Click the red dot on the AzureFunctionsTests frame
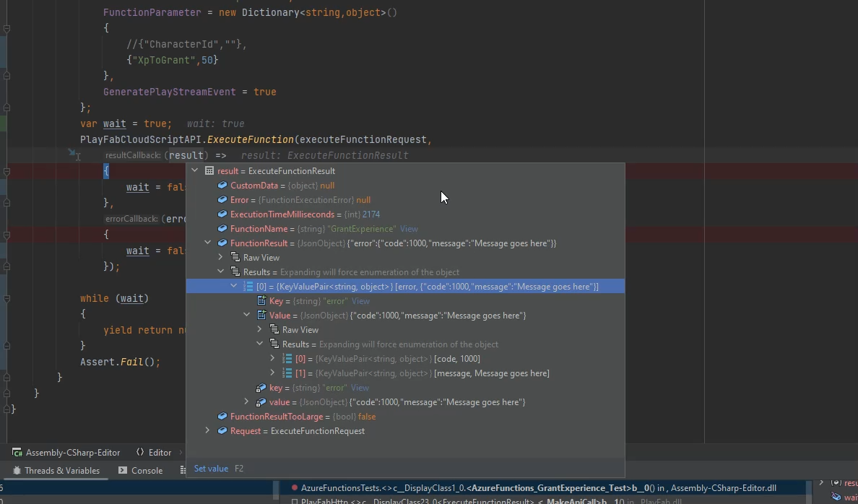Image resolution: width=858 pixels, height=504 pixels. point(295,487)
